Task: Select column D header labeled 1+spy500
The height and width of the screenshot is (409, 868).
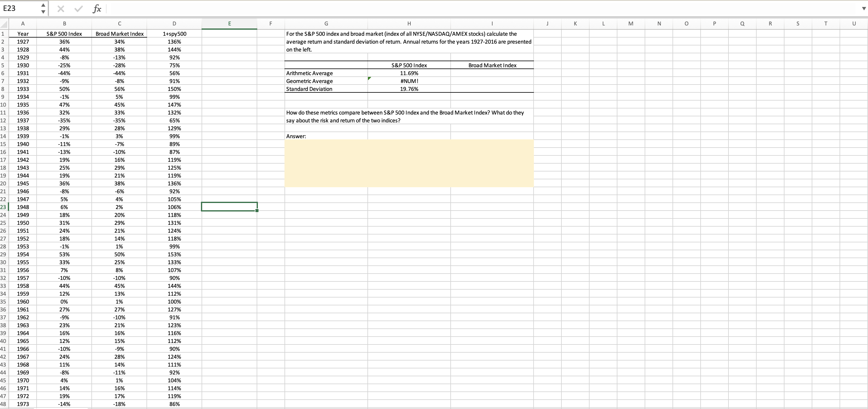Action: tap(174, 23)
